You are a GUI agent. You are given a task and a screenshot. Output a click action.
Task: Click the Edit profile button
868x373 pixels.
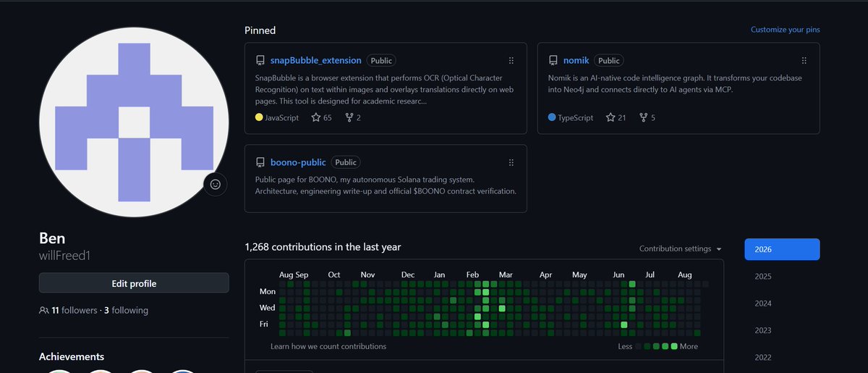coord(134,283)
